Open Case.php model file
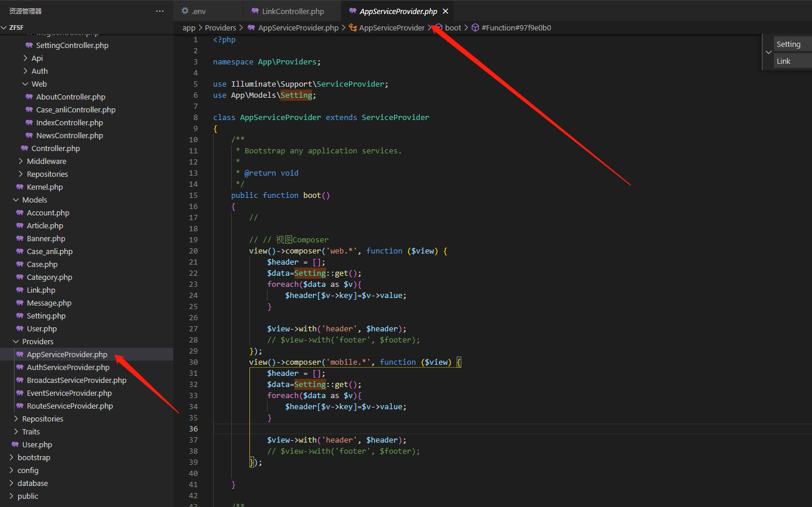The width and height of the screenshot is (812, 507). (42, 264)
